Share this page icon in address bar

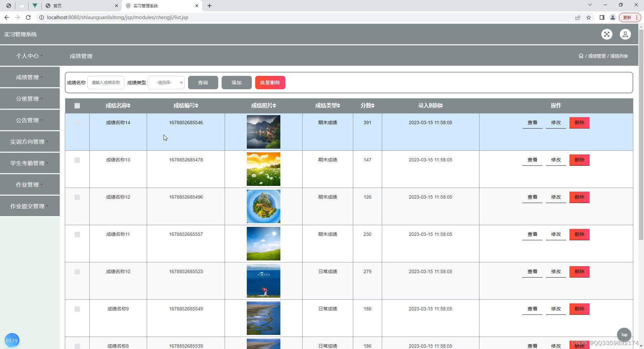coord(578,17)
